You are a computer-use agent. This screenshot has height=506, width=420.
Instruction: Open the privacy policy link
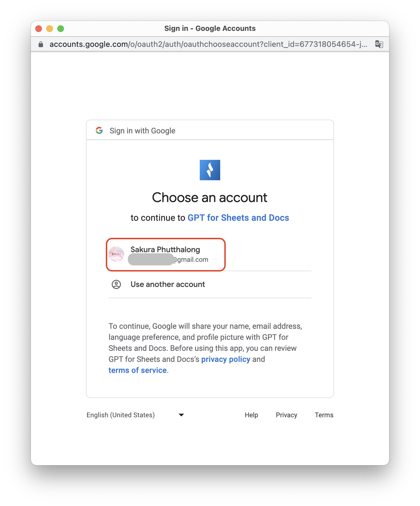[x=225, y=359]
